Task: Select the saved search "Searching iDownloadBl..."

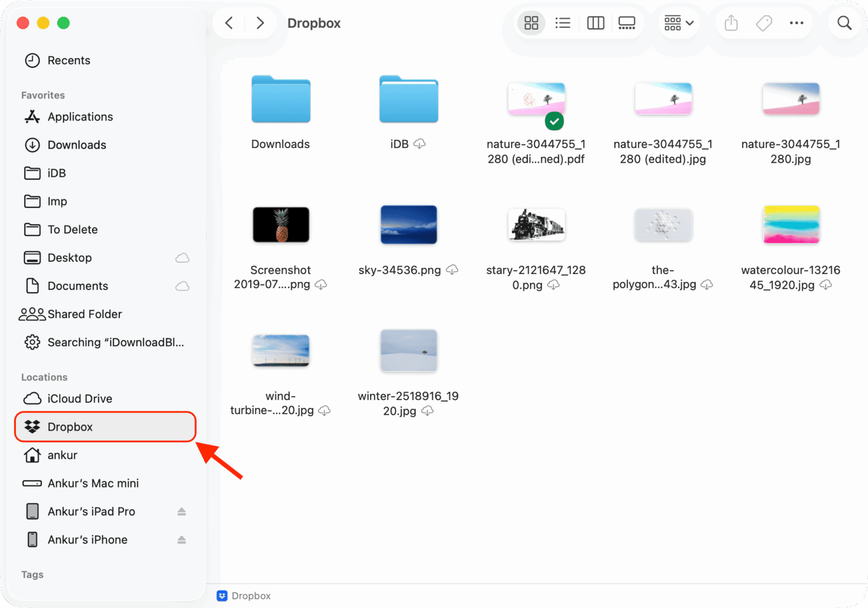Action: coord(106,342)
